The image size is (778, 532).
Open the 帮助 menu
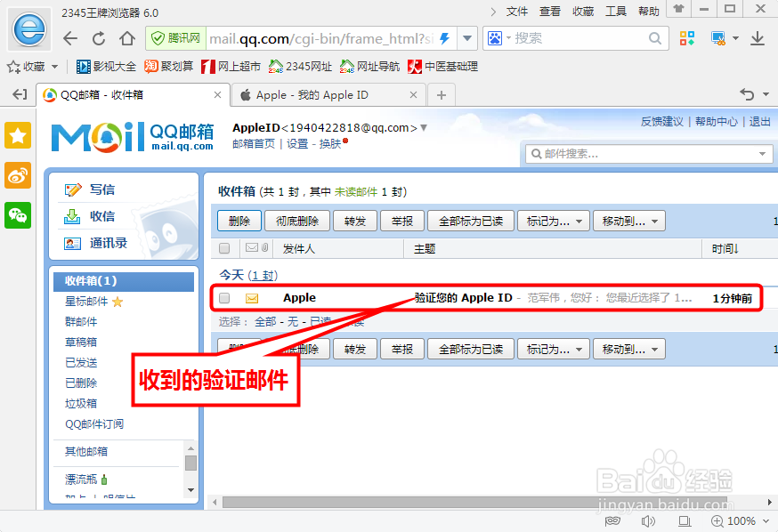(649, 12)
